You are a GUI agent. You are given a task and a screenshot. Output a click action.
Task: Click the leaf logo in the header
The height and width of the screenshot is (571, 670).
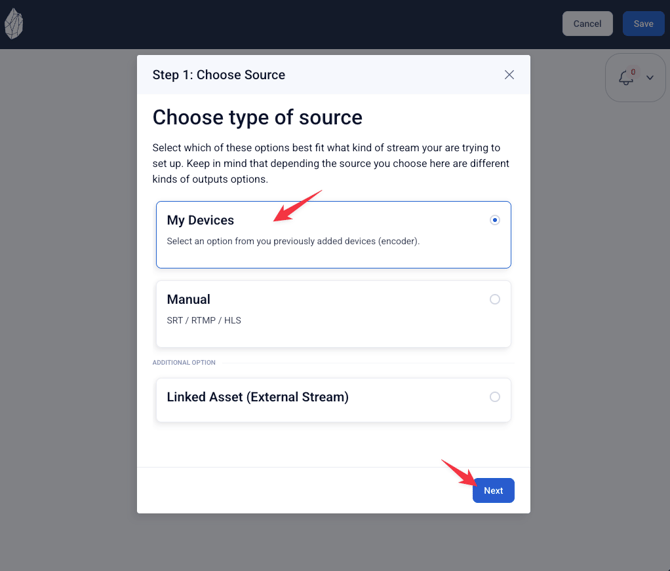point(14,24)
